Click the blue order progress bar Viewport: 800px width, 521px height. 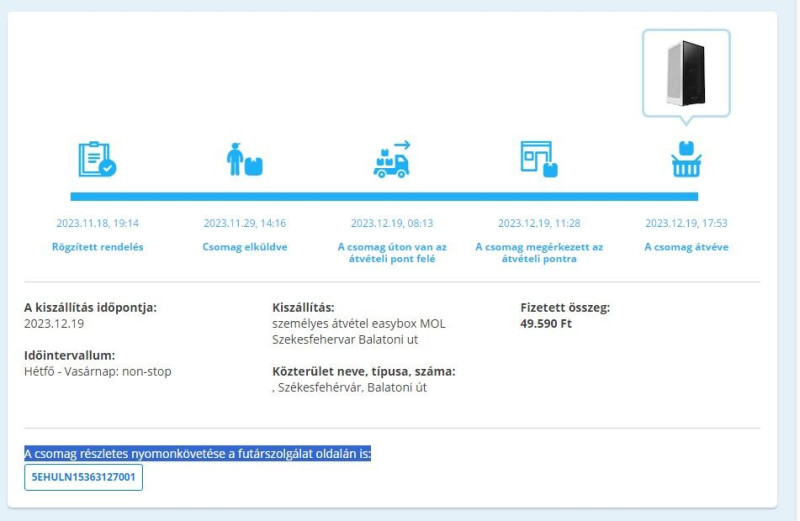click(384, 196)
